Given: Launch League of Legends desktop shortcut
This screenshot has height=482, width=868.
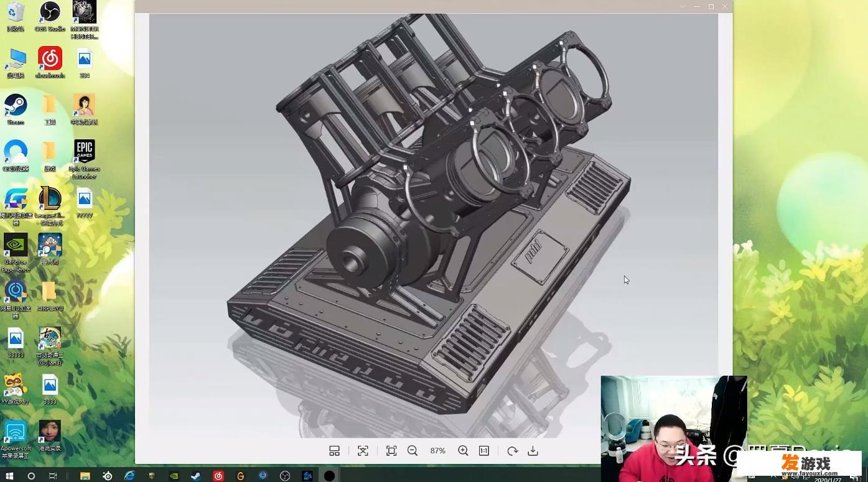Looking at the screenshot, I should [x=50, y=206].
